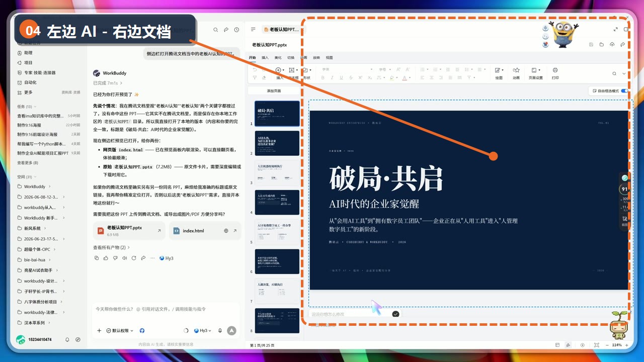Switch to the 视图 ribbon tab
The image size is (644, 362).
[330, 58]
